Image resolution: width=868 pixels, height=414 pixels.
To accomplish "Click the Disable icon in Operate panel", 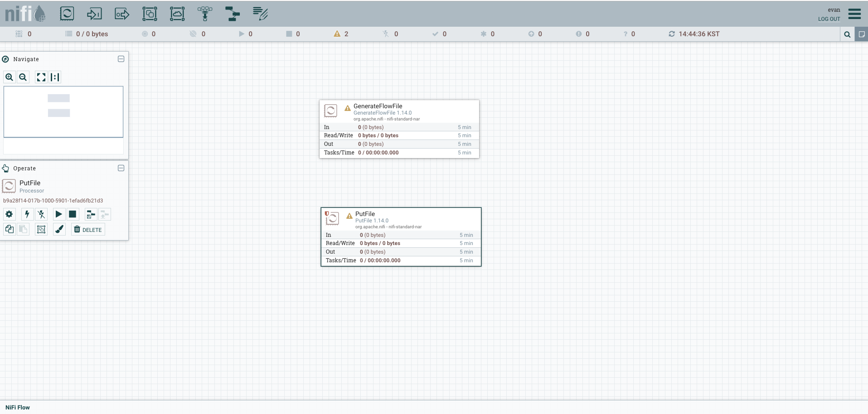I will pyautogui.click(x=41, y=214).
